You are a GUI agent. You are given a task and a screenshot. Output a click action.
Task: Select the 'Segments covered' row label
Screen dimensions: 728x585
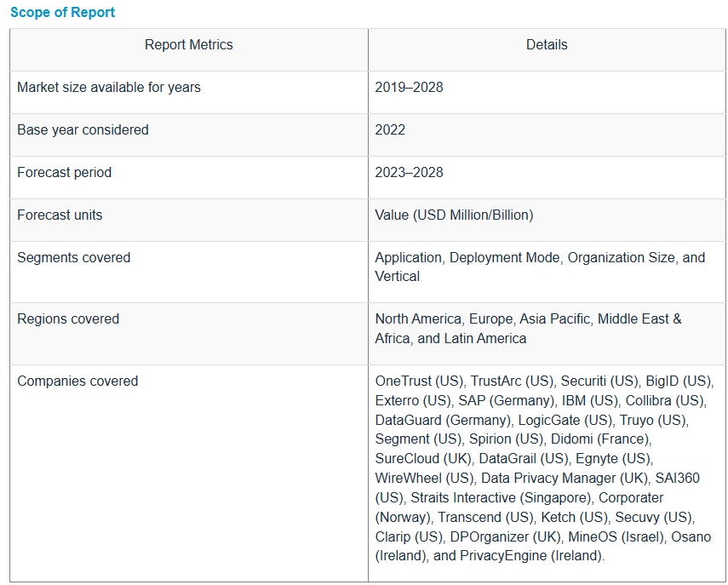74,258
